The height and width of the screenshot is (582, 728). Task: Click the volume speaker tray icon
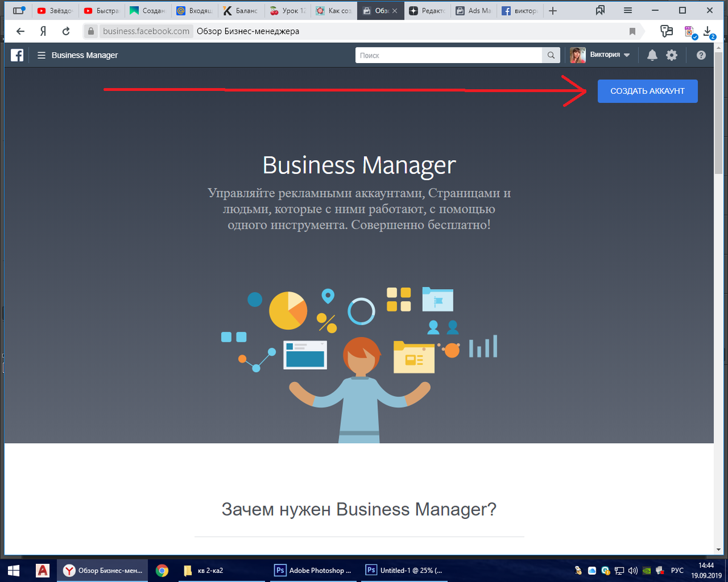coord(633,570)
